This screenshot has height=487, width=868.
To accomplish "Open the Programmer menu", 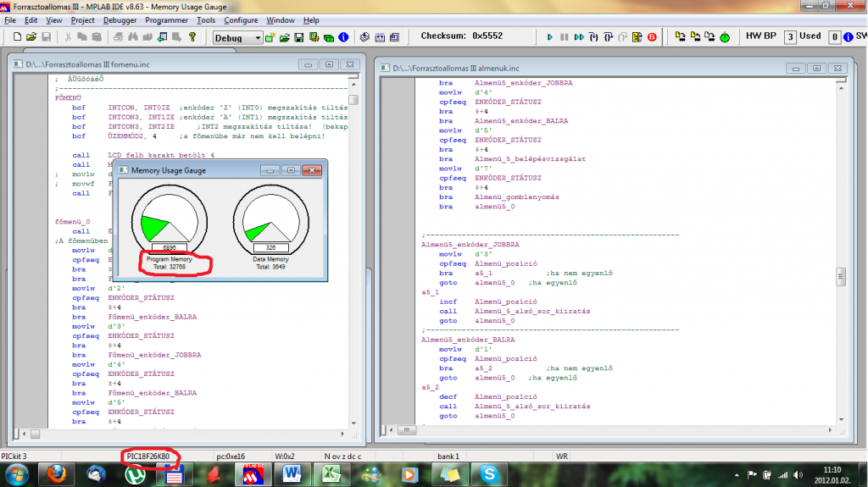I will [x=166, y=19].
